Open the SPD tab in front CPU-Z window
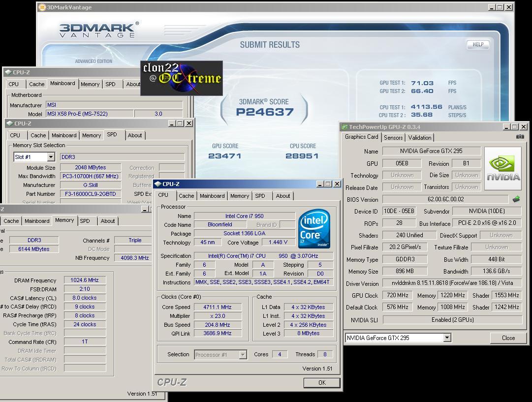 tap(260, 196)
